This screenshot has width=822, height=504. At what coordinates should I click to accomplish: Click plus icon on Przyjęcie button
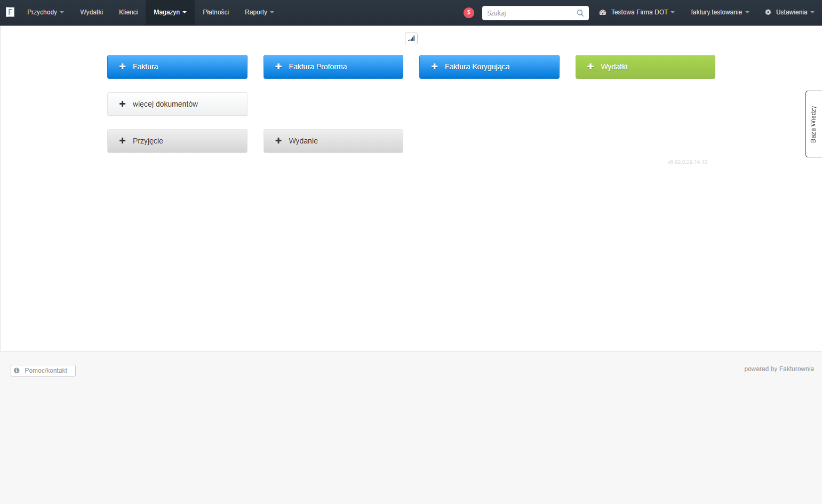(122, 141)
